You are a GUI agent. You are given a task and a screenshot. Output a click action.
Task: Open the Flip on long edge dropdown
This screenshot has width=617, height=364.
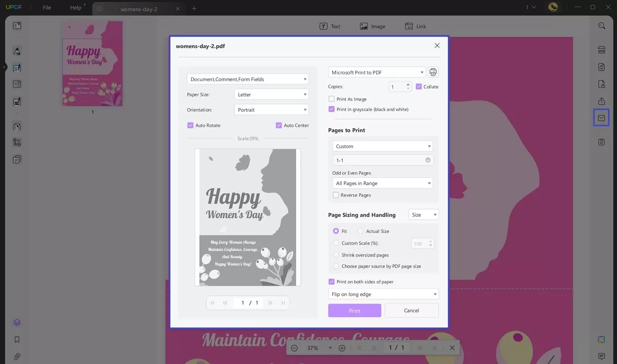[383, 294]
